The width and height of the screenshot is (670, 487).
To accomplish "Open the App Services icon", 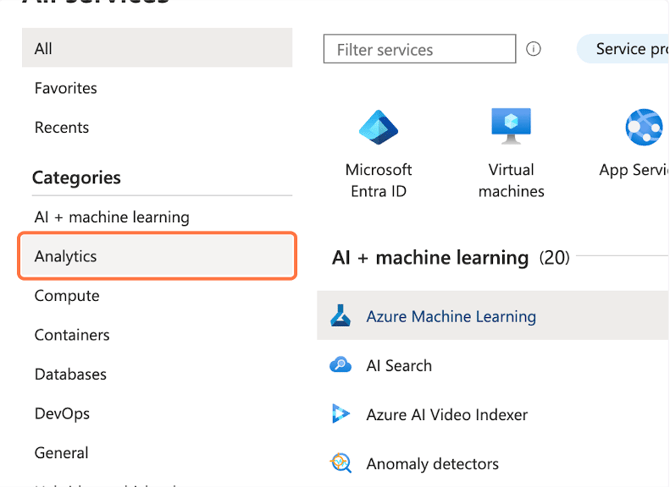I will tap(643, 128).
